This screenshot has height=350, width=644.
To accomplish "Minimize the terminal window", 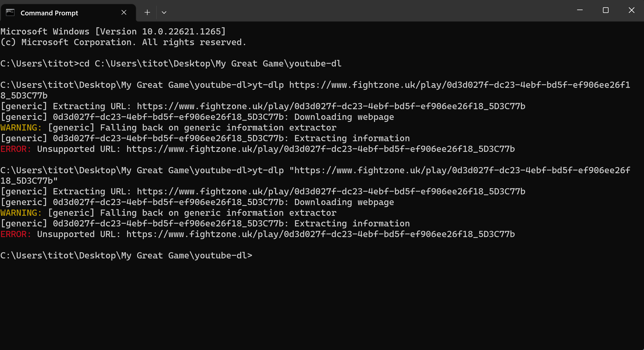I will (x=580, y=10).
